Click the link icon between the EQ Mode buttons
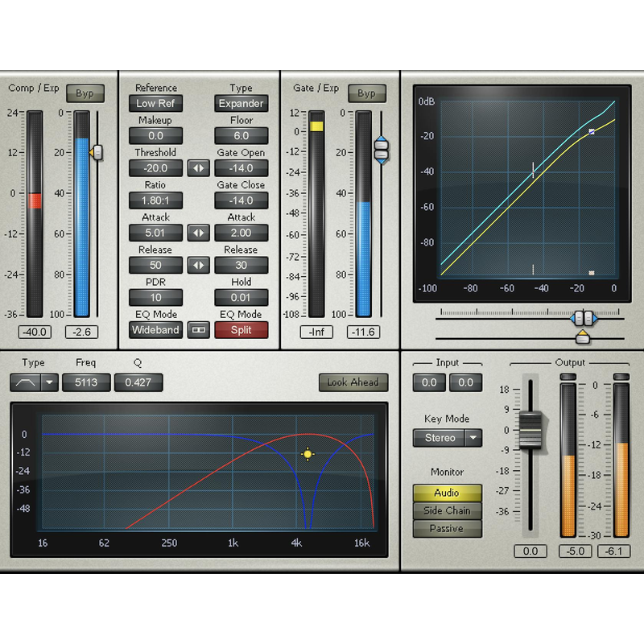This screenshot has width=644, height=644. [199, 330]
